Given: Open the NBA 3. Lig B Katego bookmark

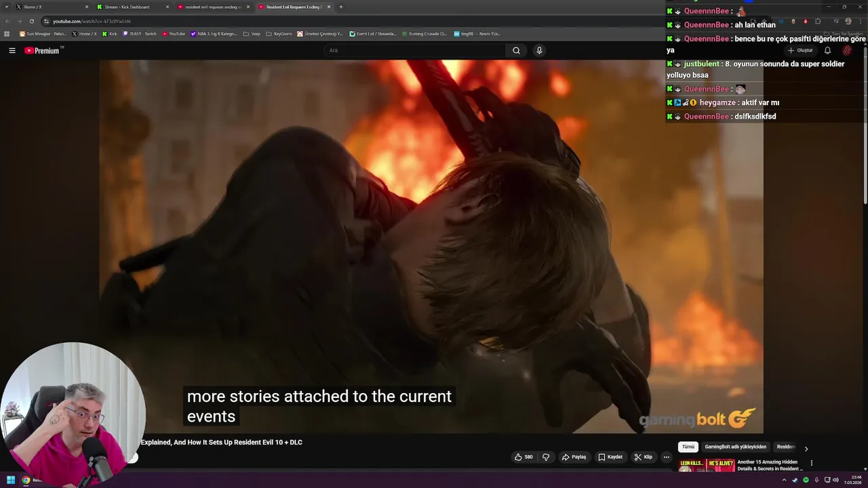Looking at the screenshot, I should (214, 33).
